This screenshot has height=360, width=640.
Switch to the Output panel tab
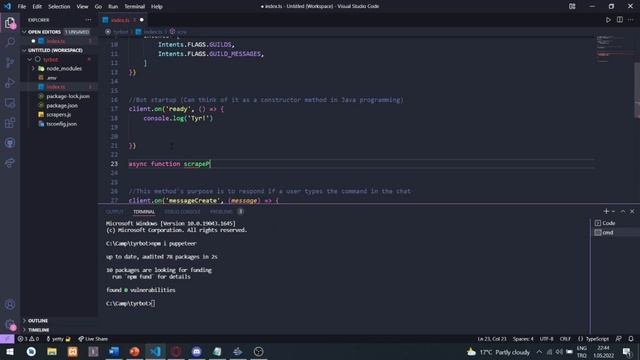[114, 211]
